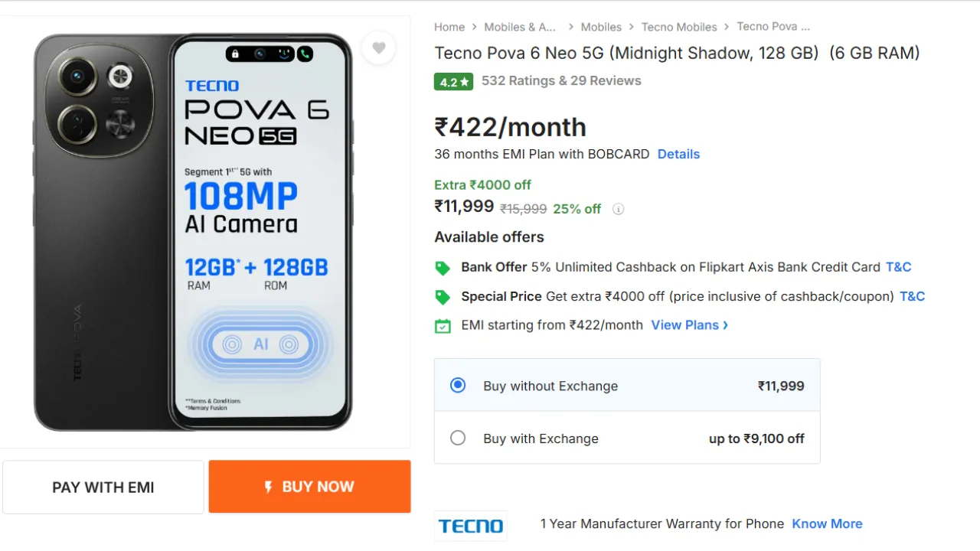Click the green Special Price tag icon
This screenshot has height=551, width=980.
point(442,297)
